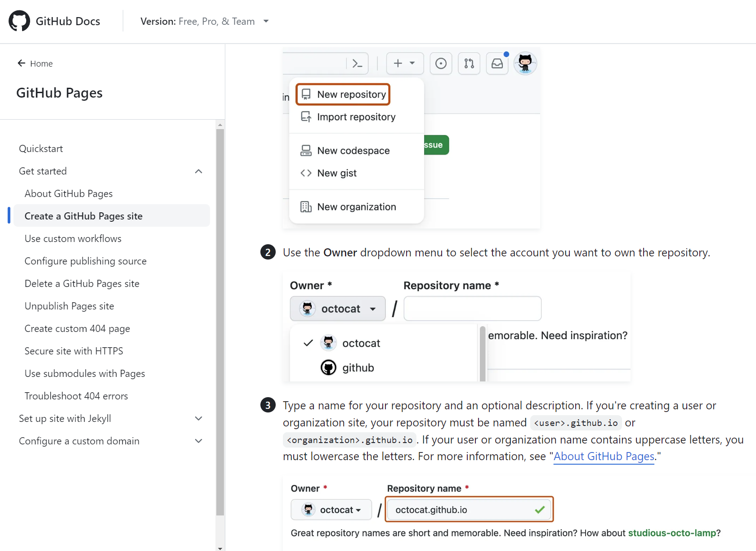756x551 pixels.
Task: Open Use custom workflows article
Action: point(73,239)
